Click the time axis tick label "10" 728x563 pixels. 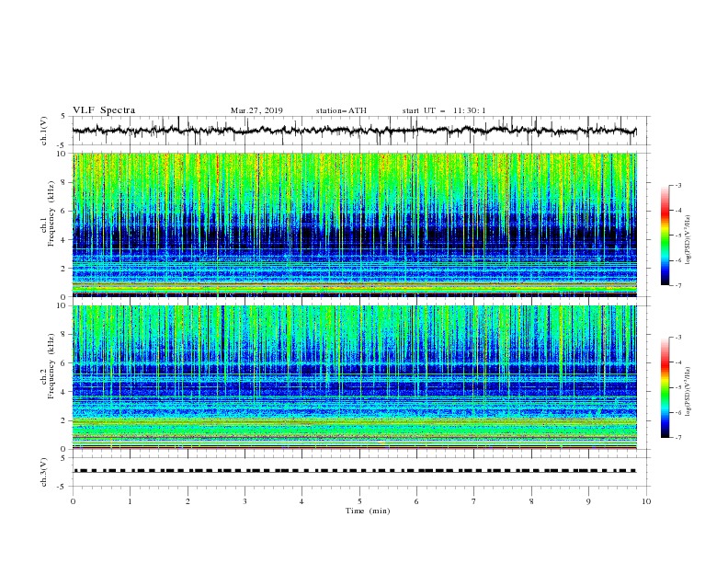pos(646,501)
